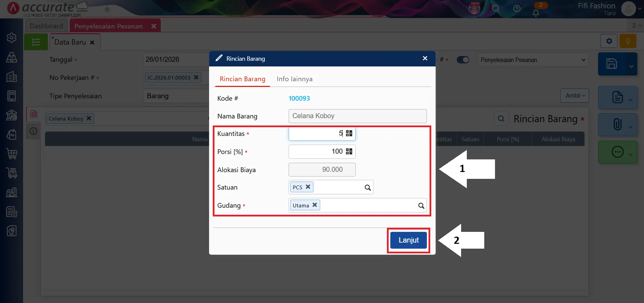Remove the PCS unit tag
644x303 pixels.
(308, 187)
